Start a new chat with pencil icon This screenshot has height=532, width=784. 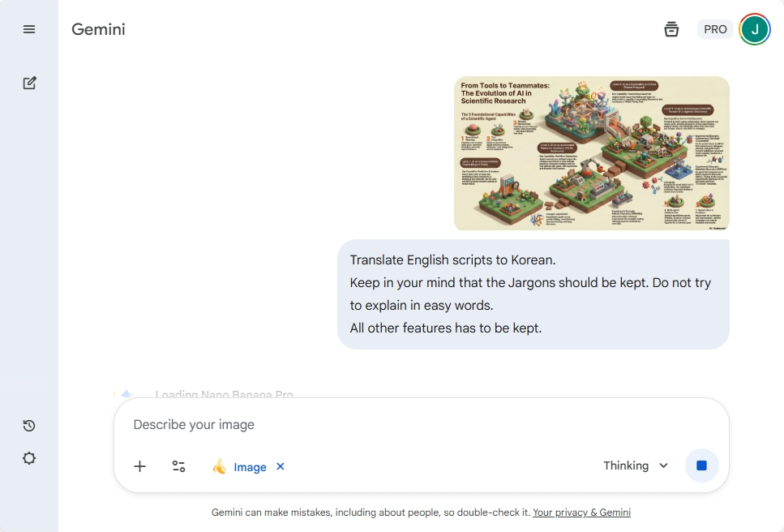point(29,83)
